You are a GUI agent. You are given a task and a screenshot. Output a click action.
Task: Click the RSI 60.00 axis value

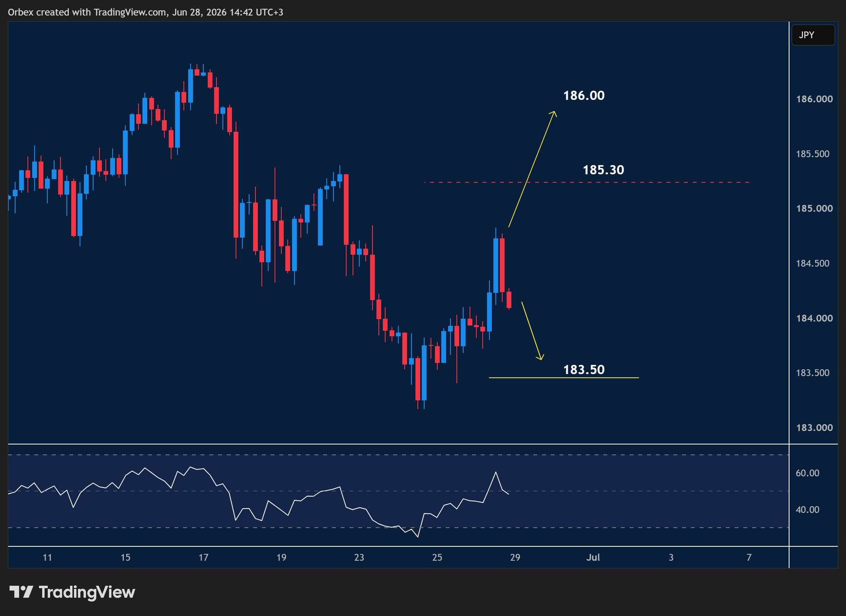click(807, 473)
